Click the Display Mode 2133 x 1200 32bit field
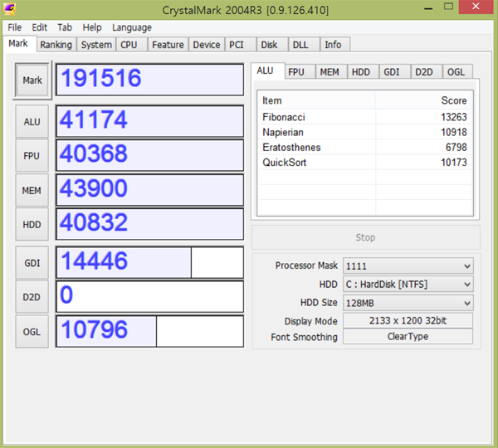The image size is (498, 448). 408,320
